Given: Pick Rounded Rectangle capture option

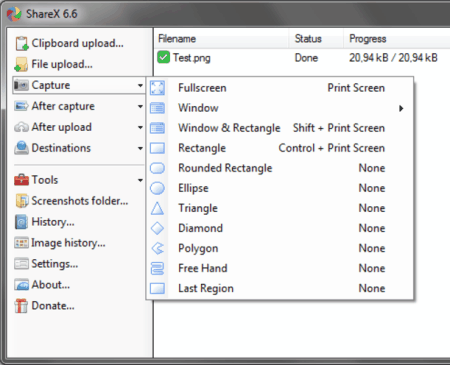Looking at the screenshot, I should point(280,168).
